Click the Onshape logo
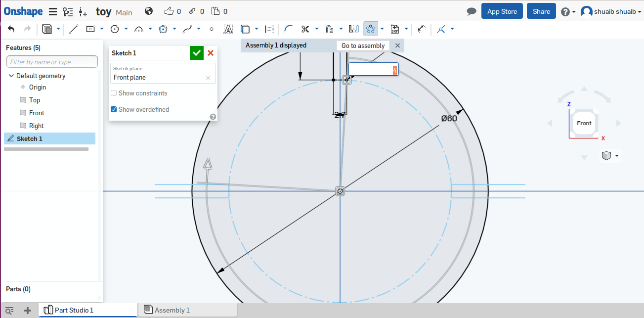The height and width of the screenshot is (318, 644). (23, 11)
